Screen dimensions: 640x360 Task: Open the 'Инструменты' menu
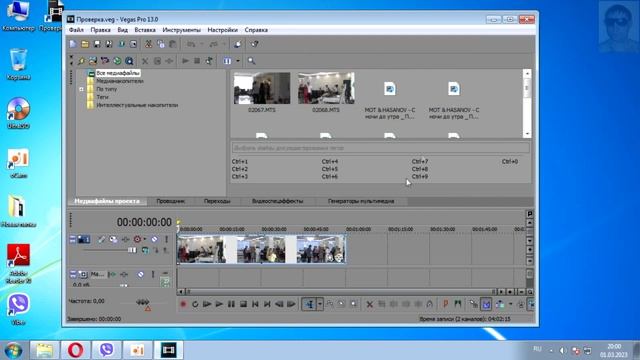[x=181, y=30]
